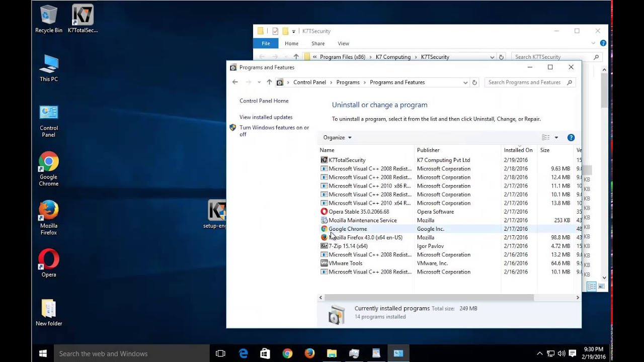Go to Control Panel Home
The image size is (644, 362).
coord(264,101)
